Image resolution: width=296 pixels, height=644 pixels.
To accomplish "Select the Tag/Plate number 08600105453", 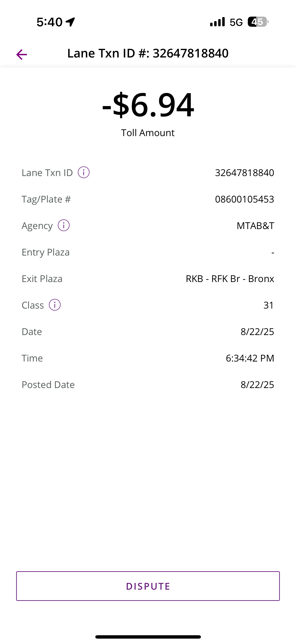I will click(x=244, y=199).
